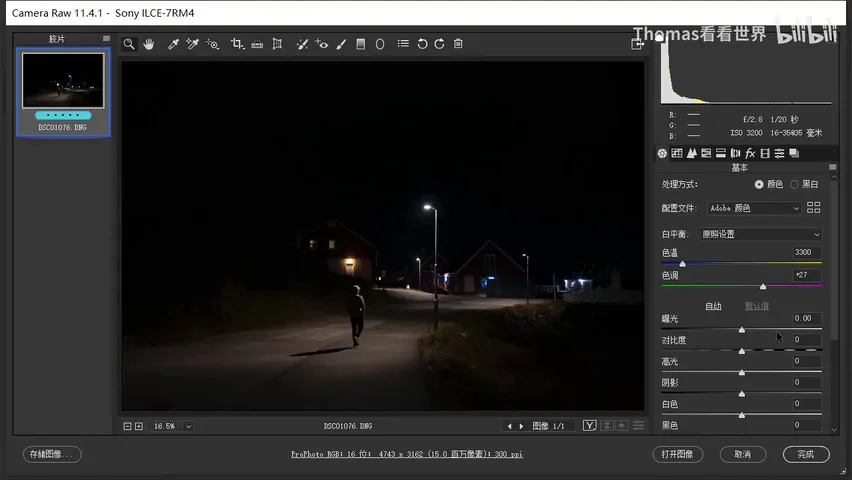Open the ProPhoto RGB workflow options link
The image size is (852, 480).
[x=407, y=454]
